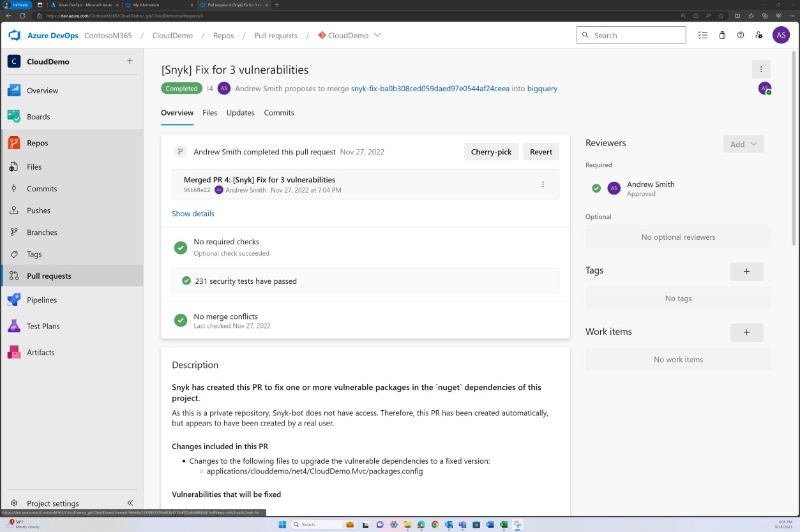Viewport: 800px width, 532px height.
Task: Click the Cherry-pick button
Action: click(491, 151)
